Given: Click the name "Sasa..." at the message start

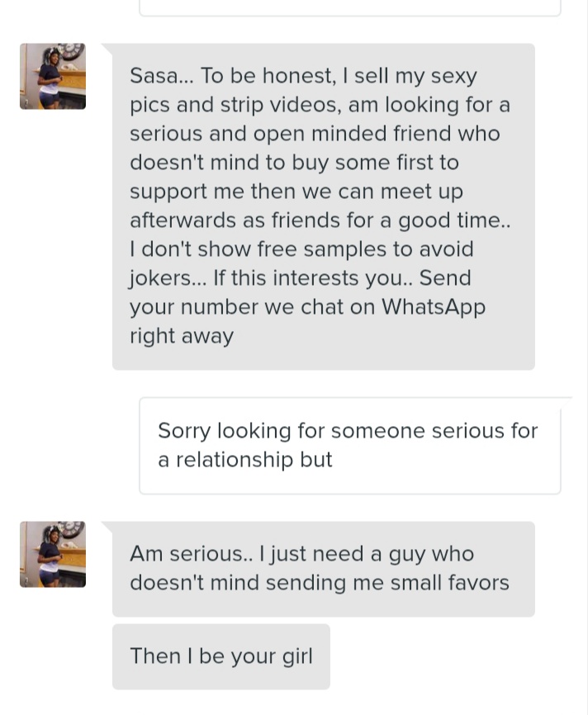Looking at the screenshot, I should tap(160, 76).
